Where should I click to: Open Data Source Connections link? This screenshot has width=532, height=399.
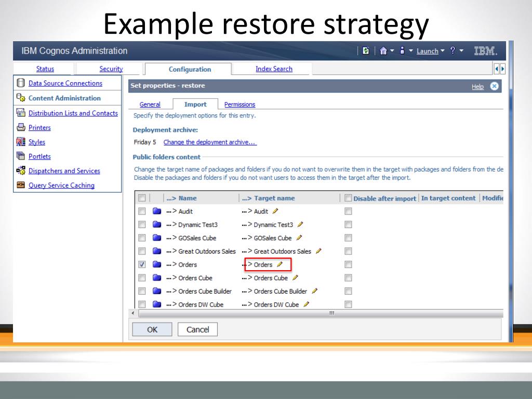pos(65,83)
